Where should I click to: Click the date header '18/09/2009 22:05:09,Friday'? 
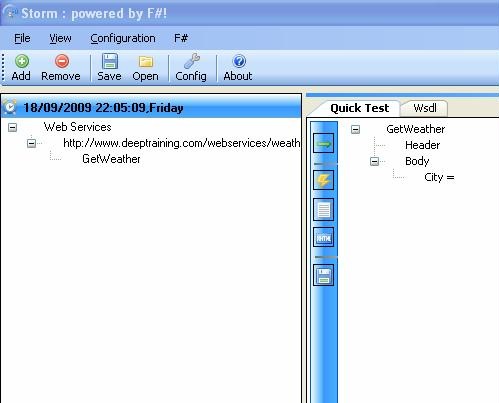coord(103,108)
